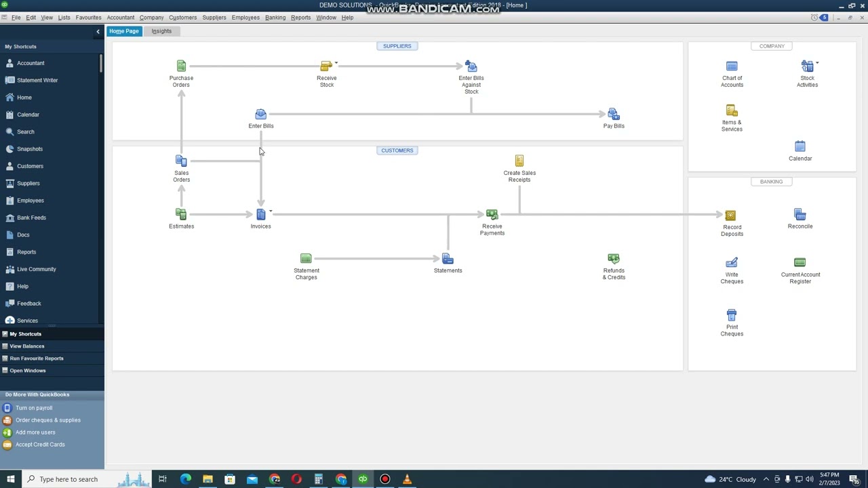This screenshot has width=868, height=488.
Task: Open the Reports menu
Action: click(300, 18)
